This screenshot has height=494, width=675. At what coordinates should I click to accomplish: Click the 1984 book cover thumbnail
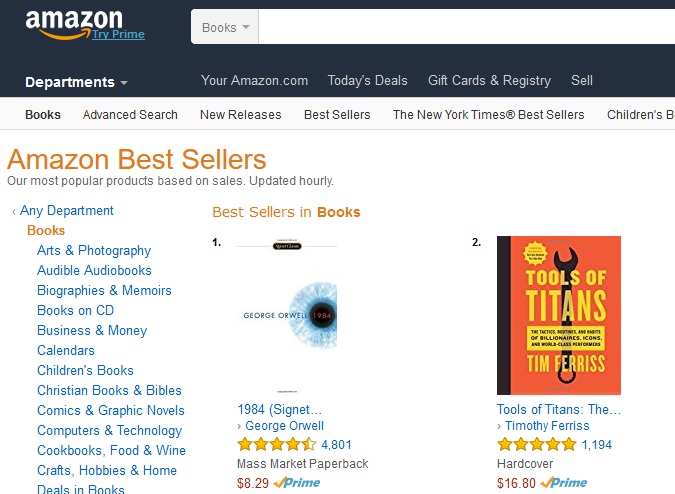[286, 315]
